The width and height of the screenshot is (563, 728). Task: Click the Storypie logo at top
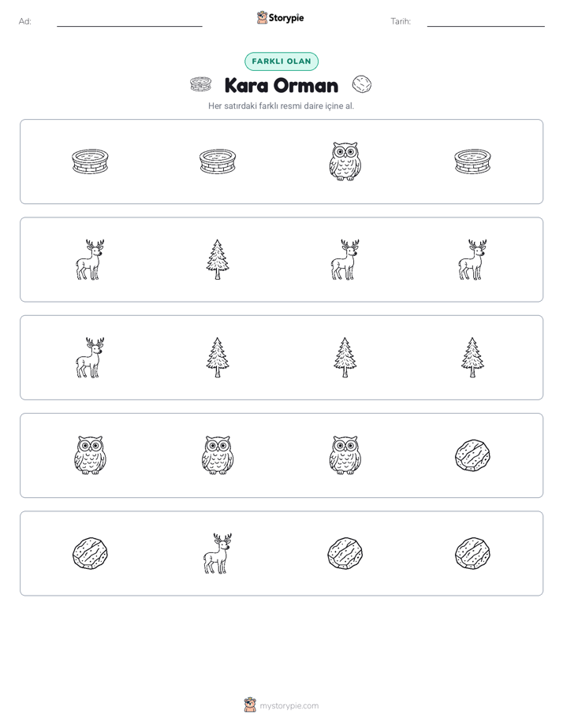coord(280,17)
